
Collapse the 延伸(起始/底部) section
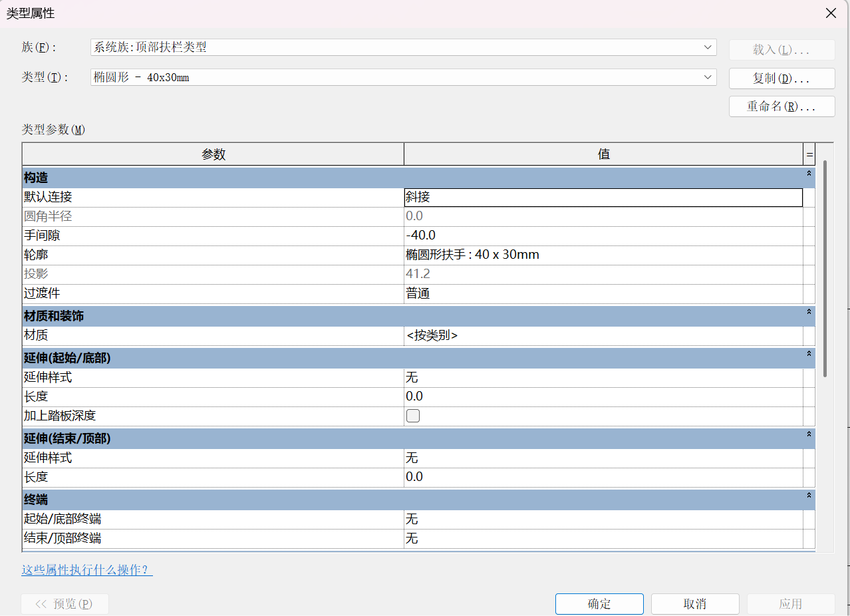(x=809, y=353)
